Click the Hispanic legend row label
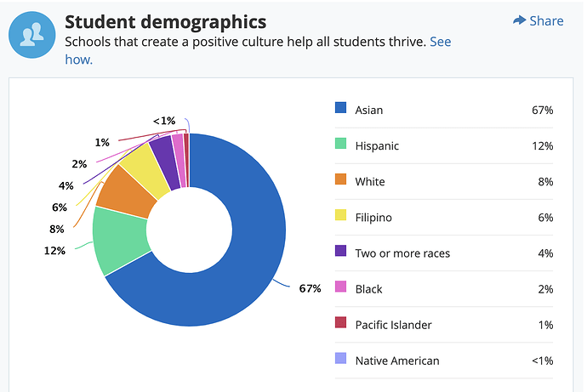587x392 pixels. point(377,145)
